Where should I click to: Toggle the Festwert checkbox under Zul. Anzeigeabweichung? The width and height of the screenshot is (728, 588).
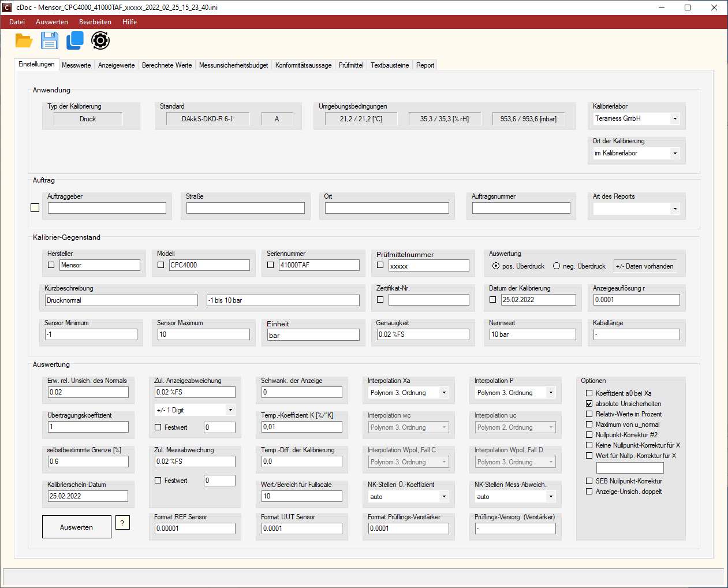[x=158, y=427]
